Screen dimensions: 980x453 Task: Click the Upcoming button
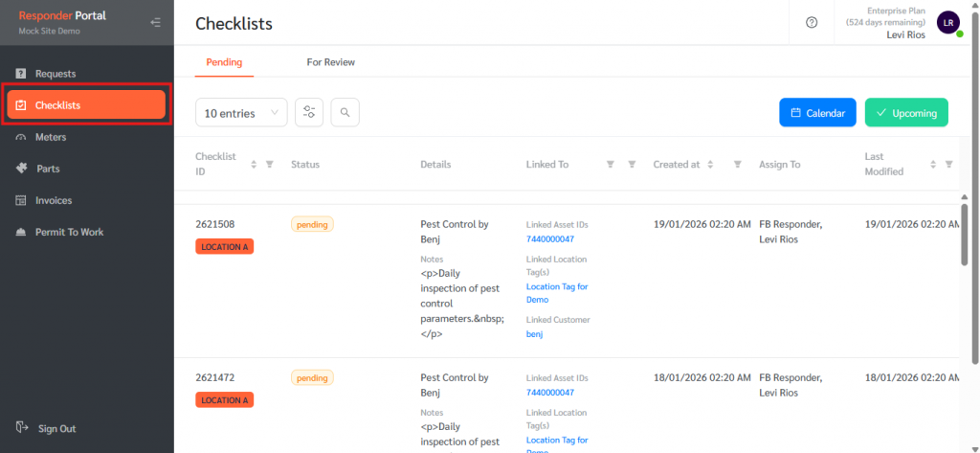(905, 112)
